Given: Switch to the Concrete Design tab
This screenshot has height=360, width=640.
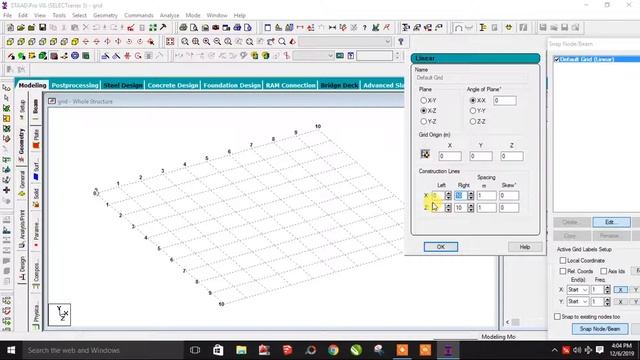Looking at the screenshot, I should pos(173,85).
